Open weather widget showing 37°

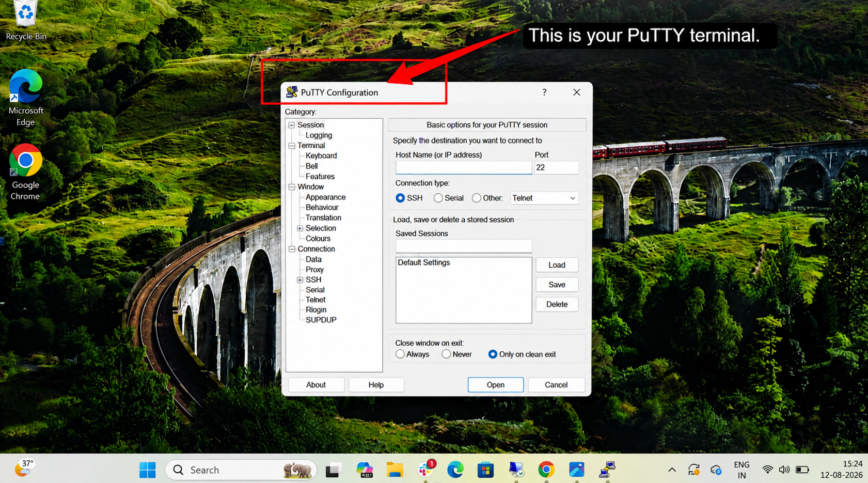24,469
